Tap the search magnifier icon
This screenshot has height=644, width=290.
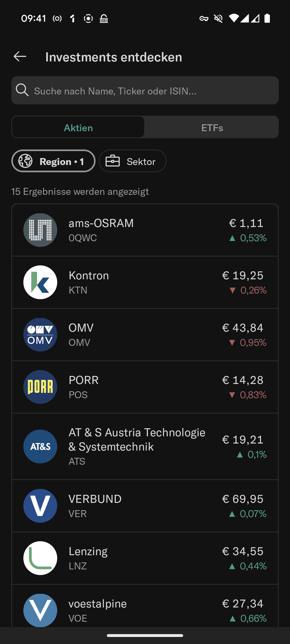pyautogui.click(x=22, y=90)
